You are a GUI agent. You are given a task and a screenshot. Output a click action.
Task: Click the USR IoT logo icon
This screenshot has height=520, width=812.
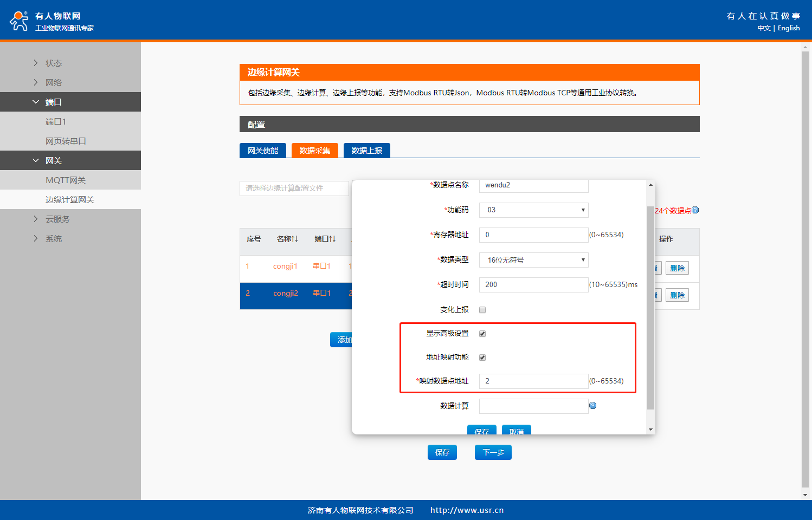(x=19, y=21)
